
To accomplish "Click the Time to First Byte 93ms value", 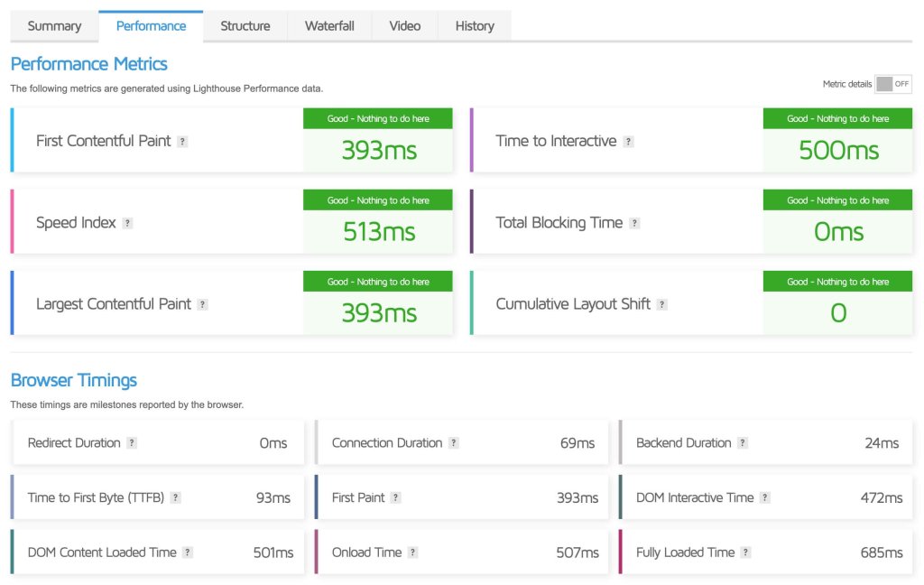I will tap(273, 497).
